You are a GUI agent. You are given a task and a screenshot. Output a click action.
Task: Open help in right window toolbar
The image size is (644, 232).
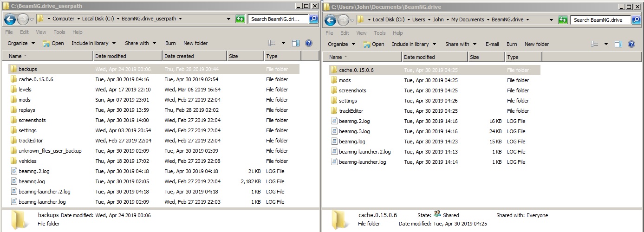point(631,44)
